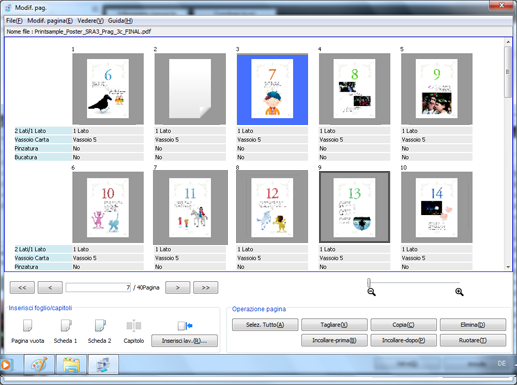The height and width of the screenshot is (385, 517).
Task: Click the insert job icon above Inserisci lav.
Action: tap(185, 326)
